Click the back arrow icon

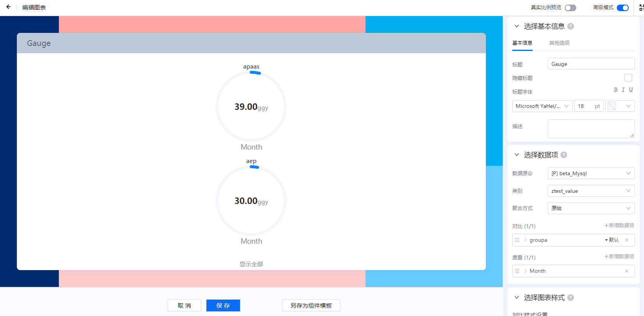tap(8, 7)
